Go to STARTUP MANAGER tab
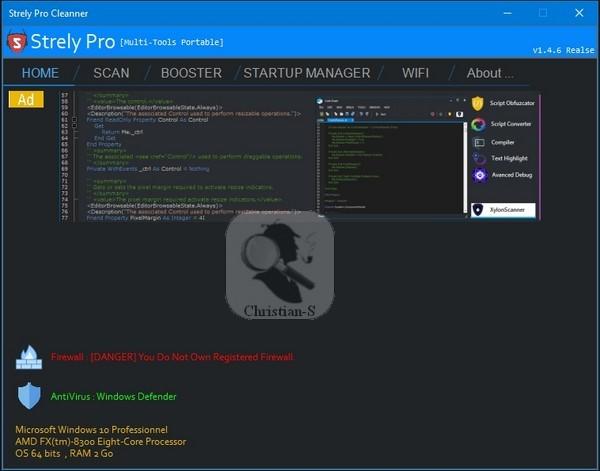 click(x=307, y=73)
